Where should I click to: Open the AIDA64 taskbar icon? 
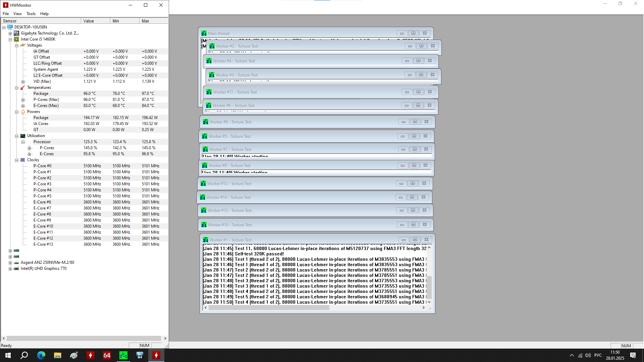[107, 355]
